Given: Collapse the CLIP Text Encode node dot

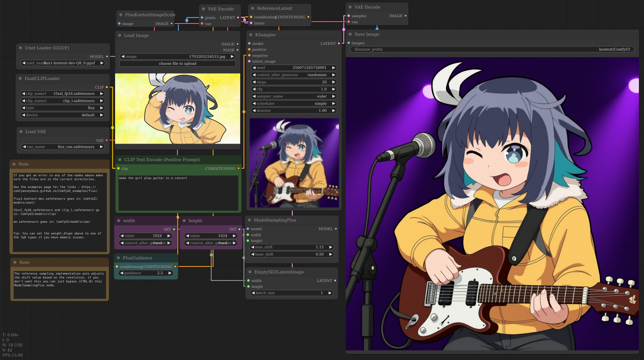Looking at the screenshot, I should (120, 160).
